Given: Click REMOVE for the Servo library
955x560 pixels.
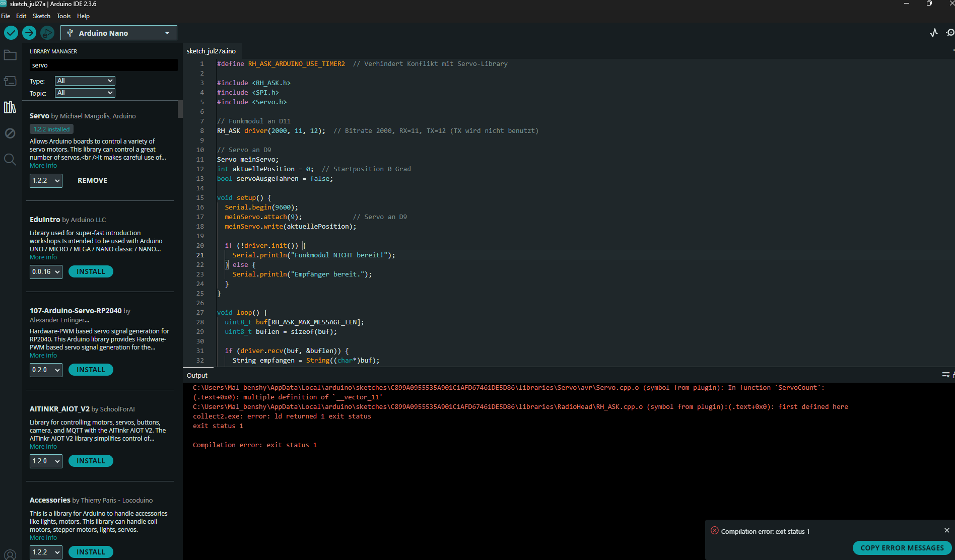Looking at the screenshot, I should 92,180.
